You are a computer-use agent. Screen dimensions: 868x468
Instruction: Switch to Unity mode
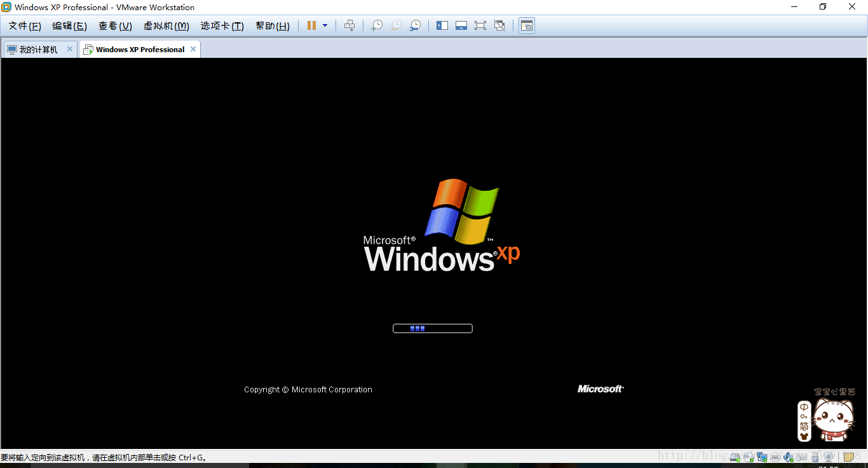coord(499,25)
